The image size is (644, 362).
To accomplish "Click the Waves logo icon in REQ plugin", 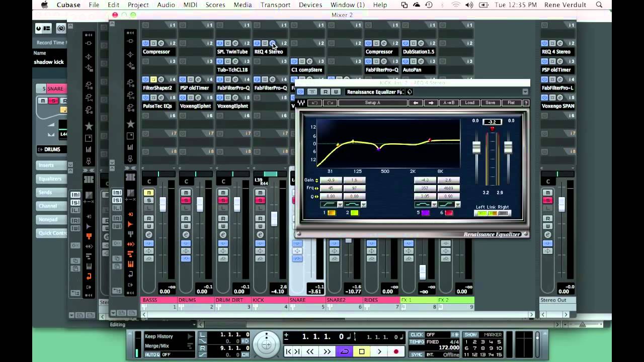I will 301,103.
